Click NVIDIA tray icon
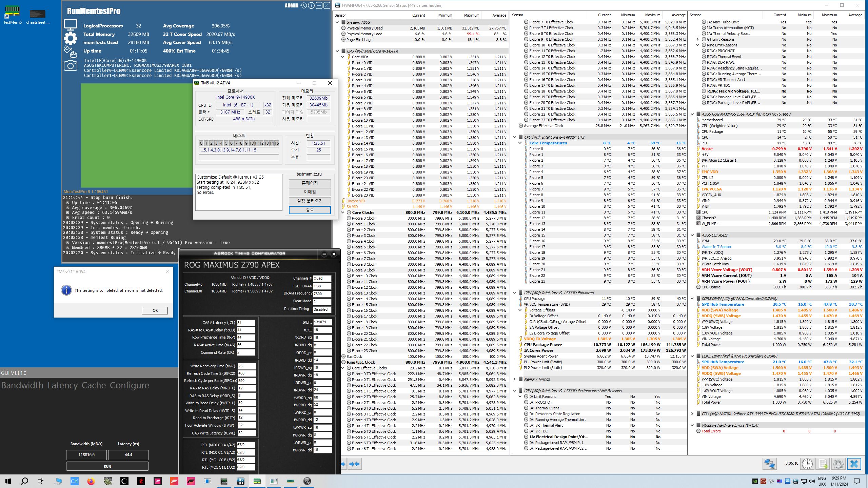 (755, 481)
